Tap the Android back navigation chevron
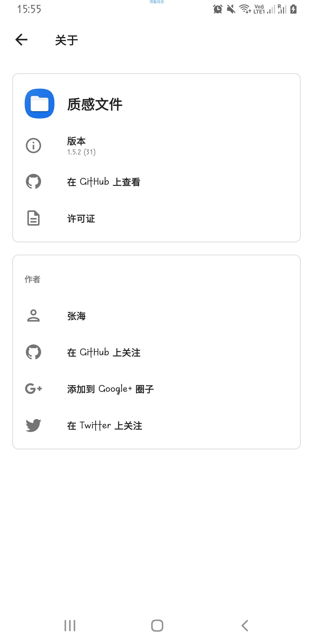The image size is (313, 644). tap(245, 626)
